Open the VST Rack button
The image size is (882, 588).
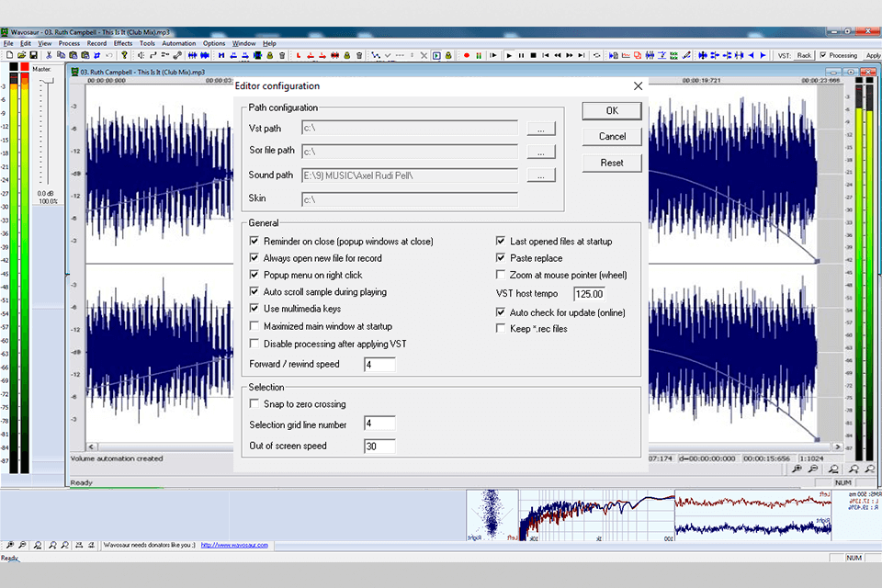click(804, 55)
